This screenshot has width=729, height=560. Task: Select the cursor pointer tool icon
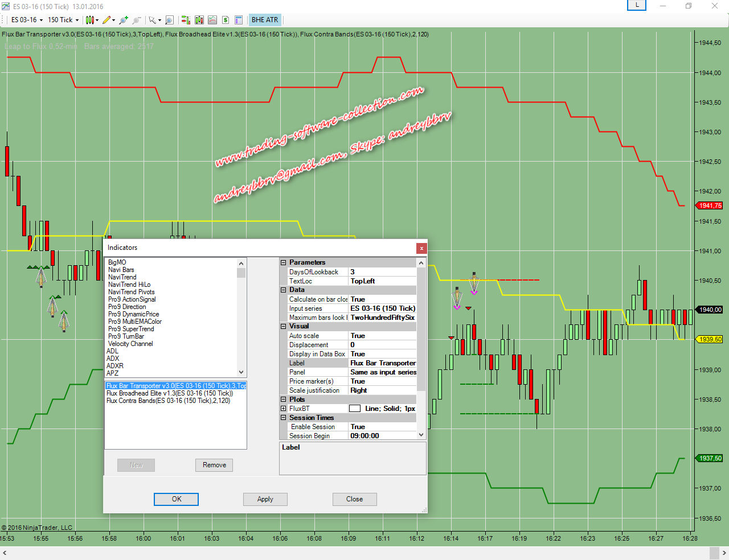(153, 20)
